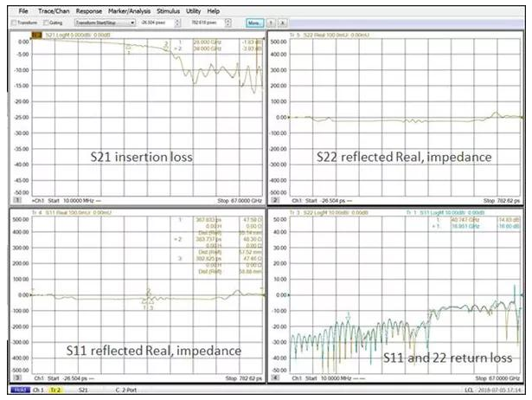Open the Marker/Analysis menu
Screen dimensions: 532x400
129,11
